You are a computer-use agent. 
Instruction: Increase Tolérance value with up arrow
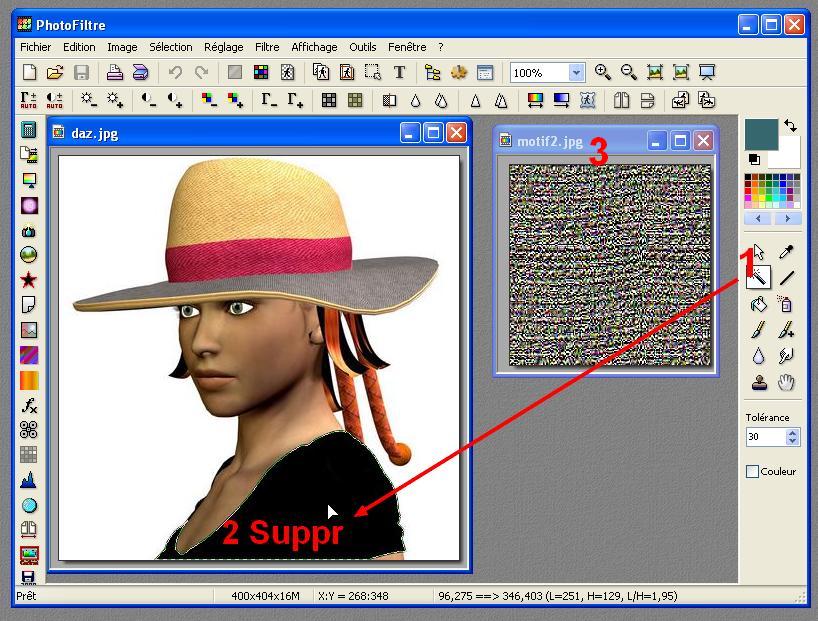(792, 433)
